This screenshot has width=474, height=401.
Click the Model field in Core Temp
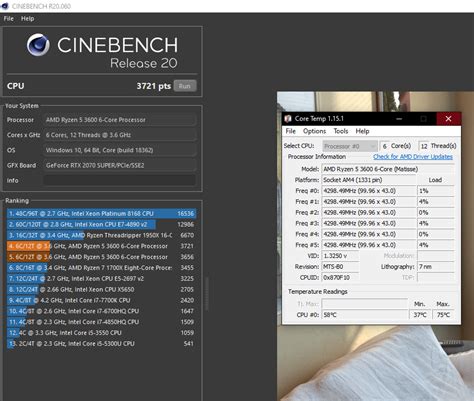pyautogui.click(x=388, y=169)
